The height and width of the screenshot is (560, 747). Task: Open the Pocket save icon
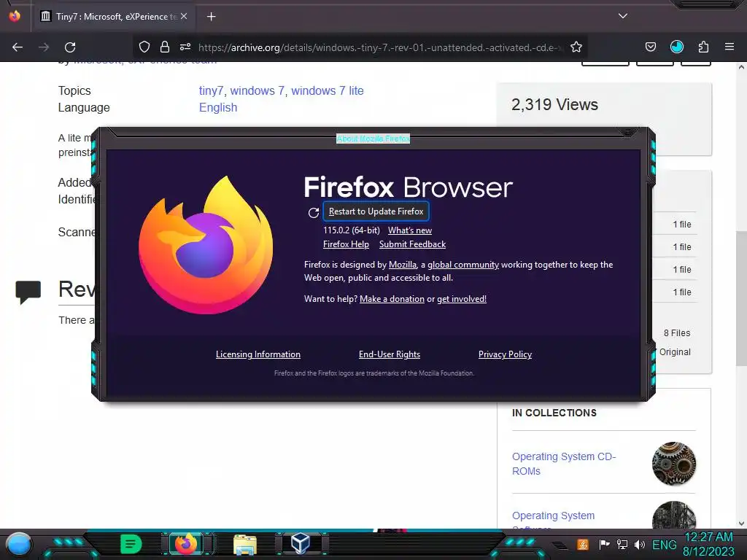[x=650, y=47]
